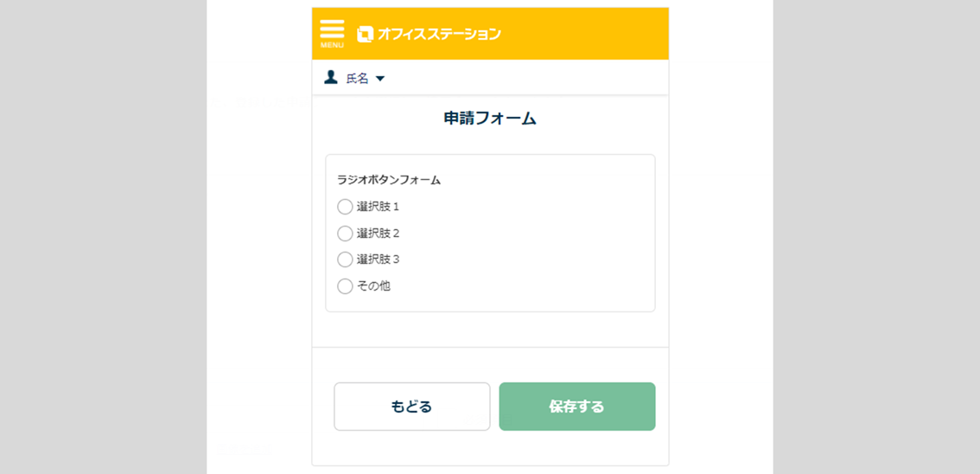Click the オフィスステーション logo icon
Image resolution: width=980 pixels, height=474 pixels.
point(365,35)
